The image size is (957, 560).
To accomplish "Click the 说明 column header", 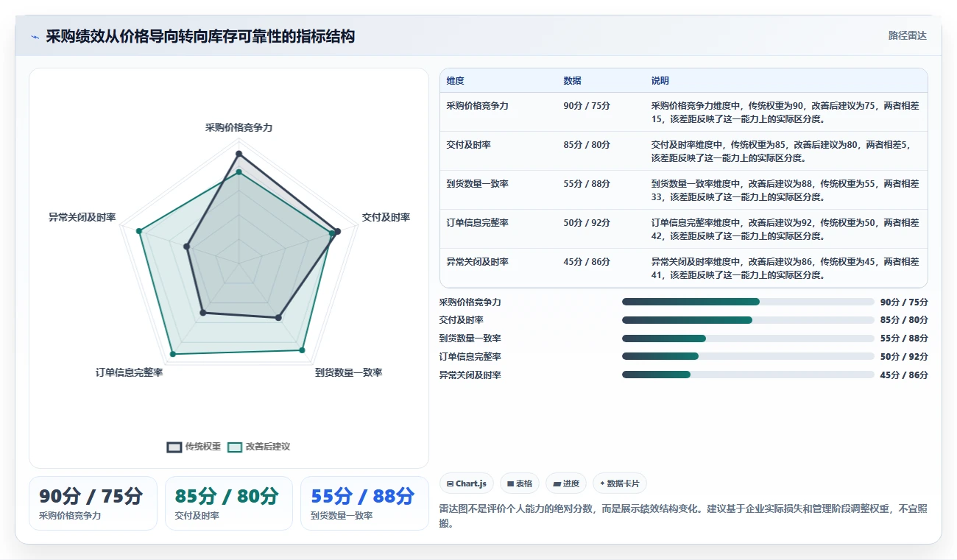I will (660, 81).
